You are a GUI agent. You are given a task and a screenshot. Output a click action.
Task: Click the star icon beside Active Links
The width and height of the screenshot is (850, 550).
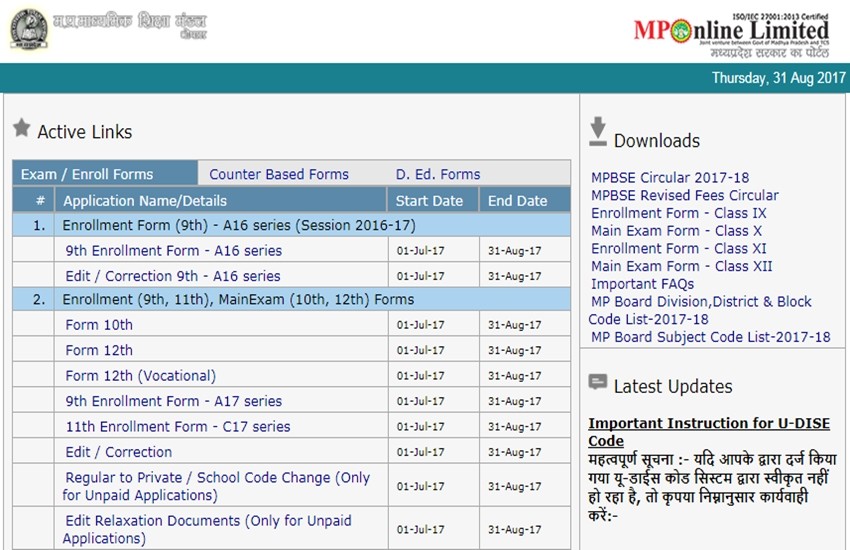(x=21, y=129)
